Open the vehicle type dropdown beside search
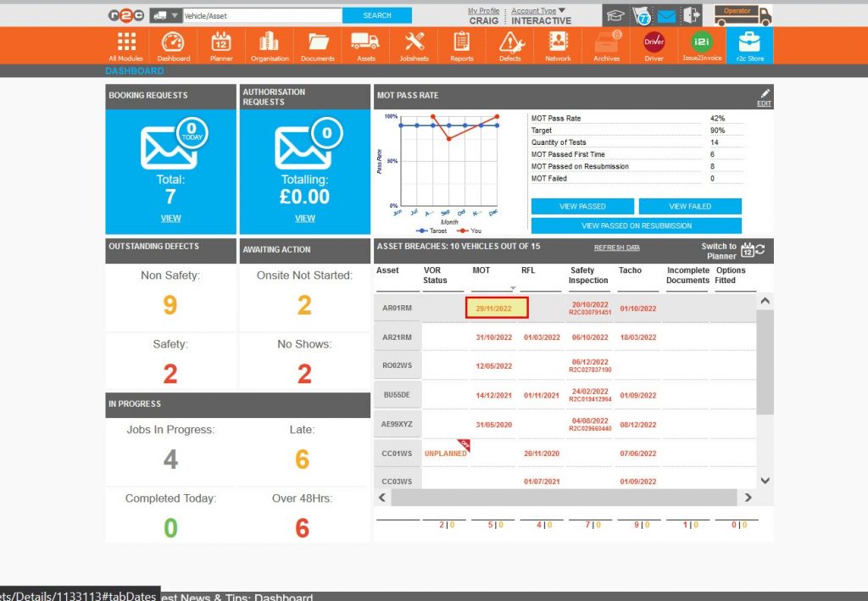The width and height of the screenshot is (868, 601). pos(165,15)
